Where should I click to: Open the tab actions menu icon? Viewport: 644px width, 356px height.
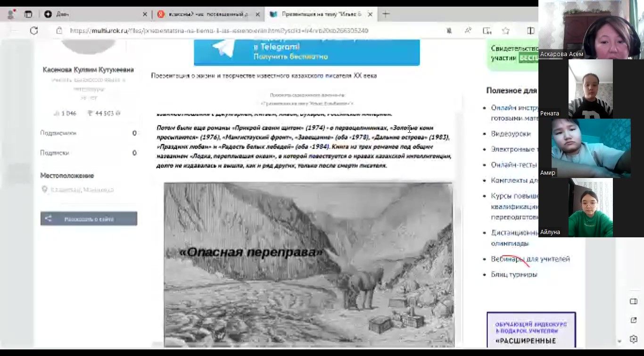tap(28, 14)
